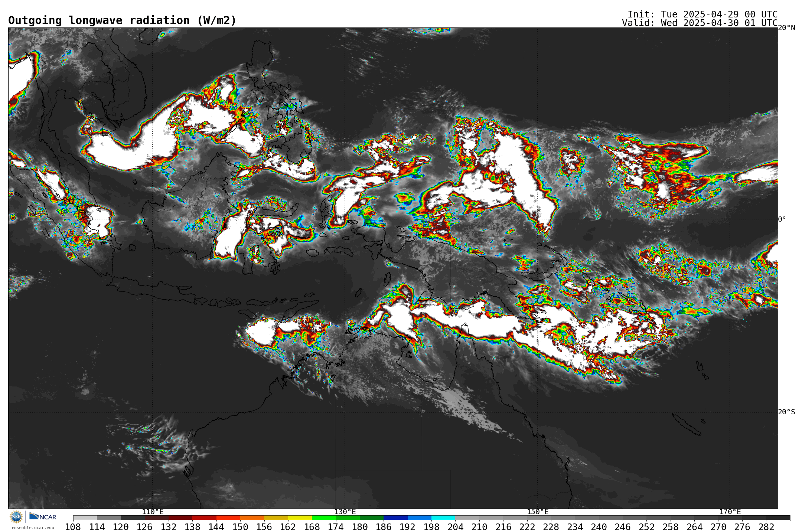Viewport: 802px width, 532px height.
Task: Pick the gold 156–162 colorbar swatch
Action: (276, 518)
